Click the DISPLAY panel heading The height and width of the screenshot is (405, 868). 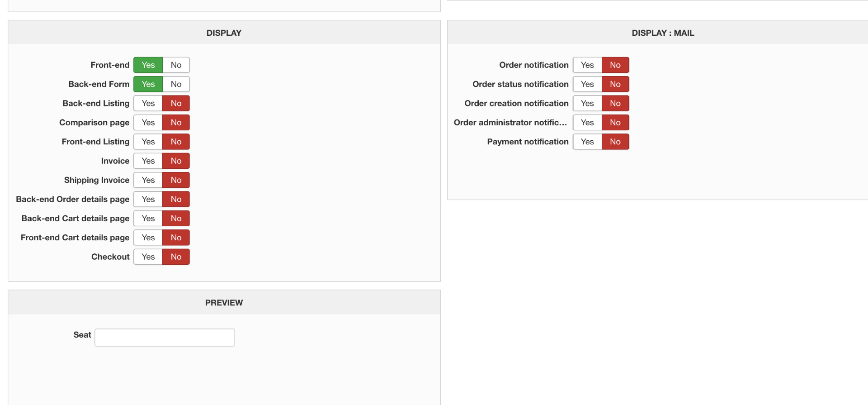pos(224,33)
